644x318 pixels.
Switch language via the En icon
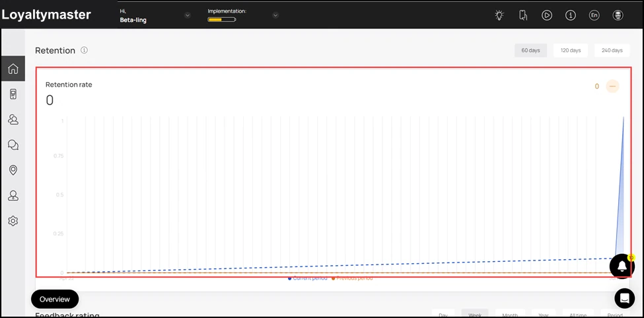tap(594, 15)
